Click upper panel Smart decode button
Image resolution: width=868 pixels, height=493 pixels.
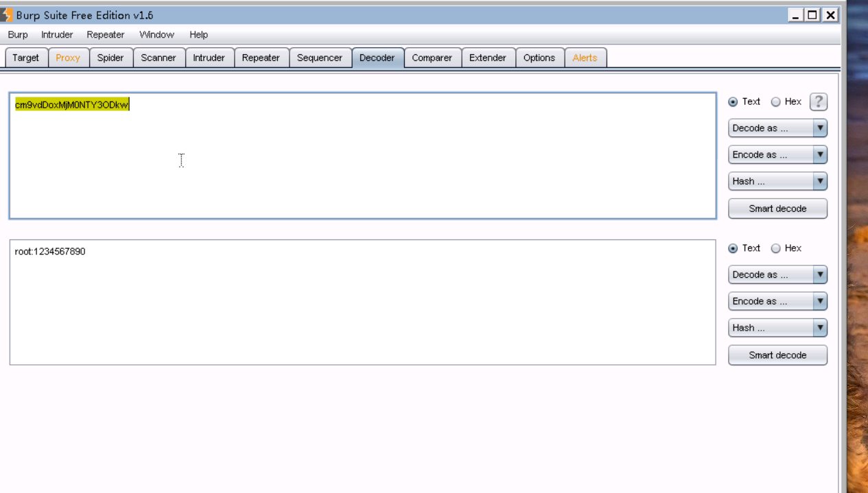[x=777, y=208]
